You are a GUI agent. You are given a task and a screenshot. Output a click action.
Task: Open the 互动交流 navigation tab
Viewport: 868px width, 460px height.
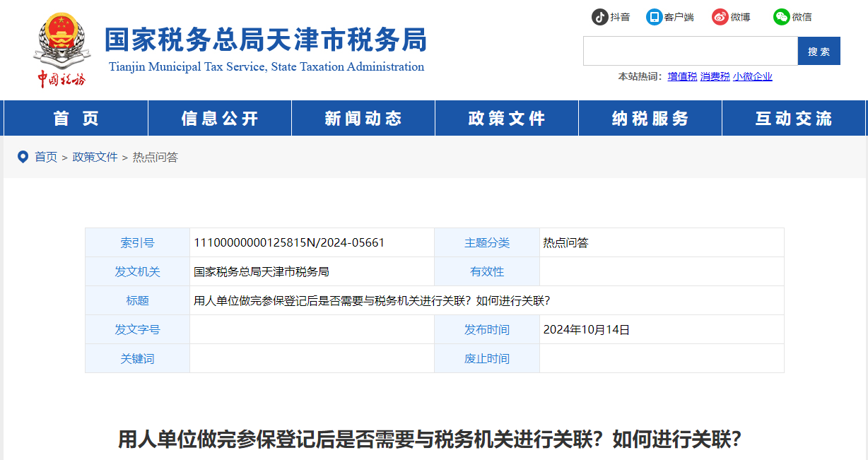794,118
